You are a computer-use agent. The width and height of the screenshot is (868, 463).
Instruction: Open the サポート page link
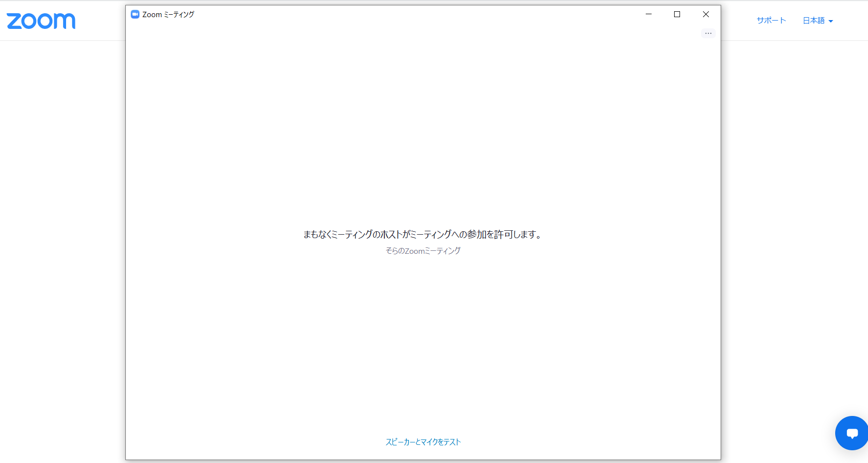coord(771,21)
